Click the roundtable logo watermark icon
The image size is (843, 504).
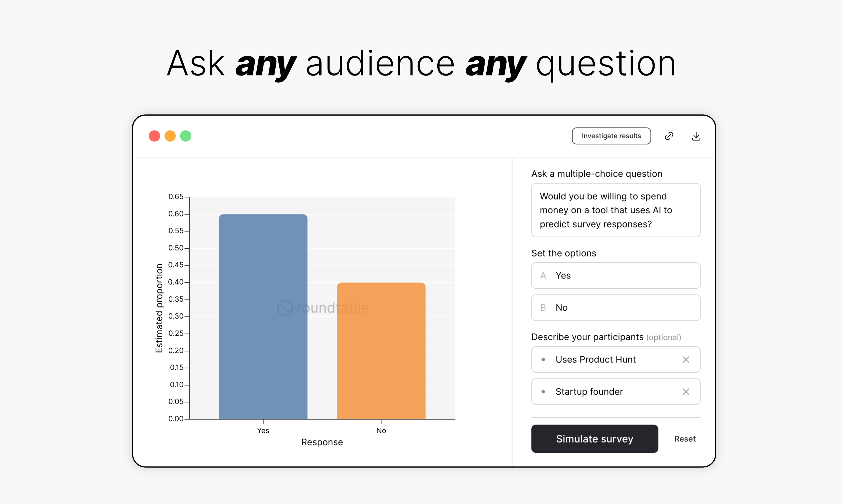click(285, 308)
